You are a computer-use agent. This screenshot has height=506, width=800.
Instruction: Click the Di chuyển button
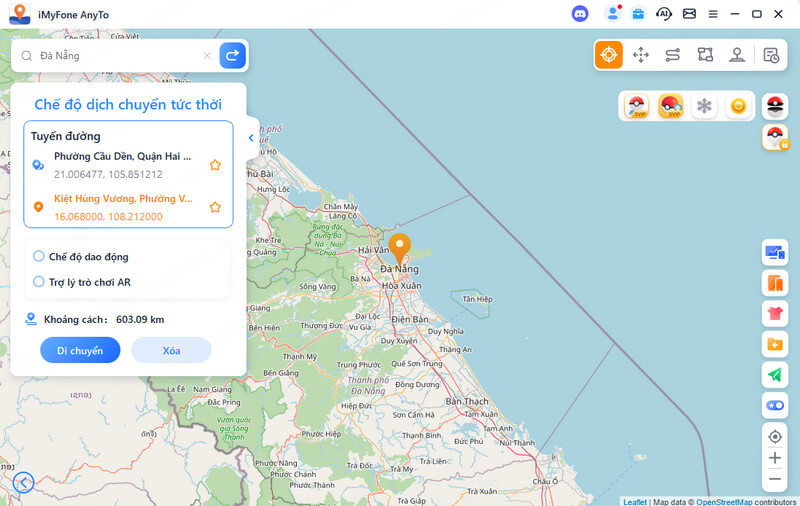tap(80, 350)
